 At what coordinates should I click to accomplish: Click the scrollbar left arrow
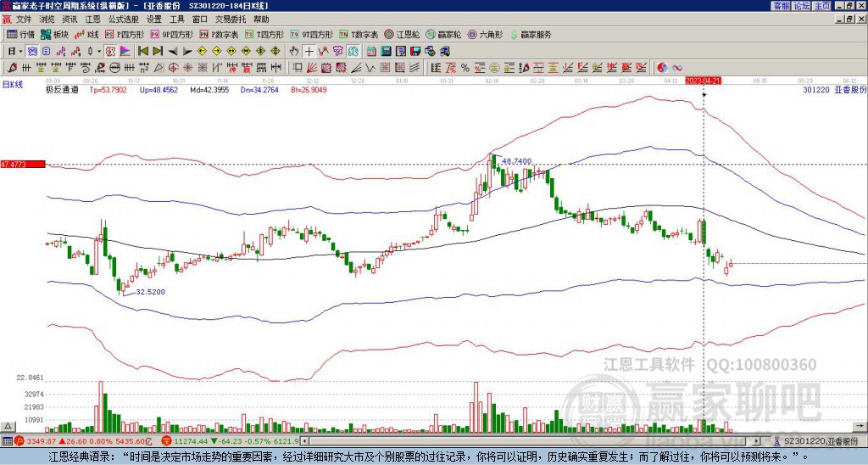[x=304, y=441]
